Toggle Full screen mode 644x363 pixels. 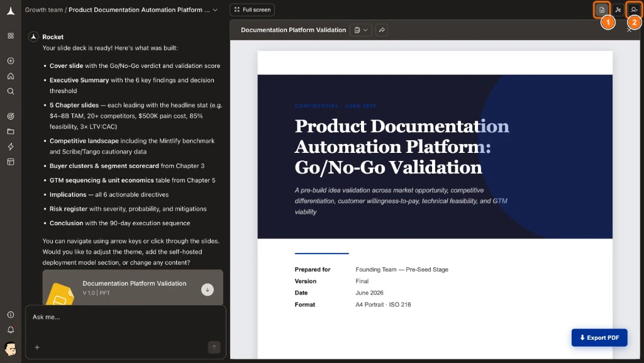click(x=252, y=9)
